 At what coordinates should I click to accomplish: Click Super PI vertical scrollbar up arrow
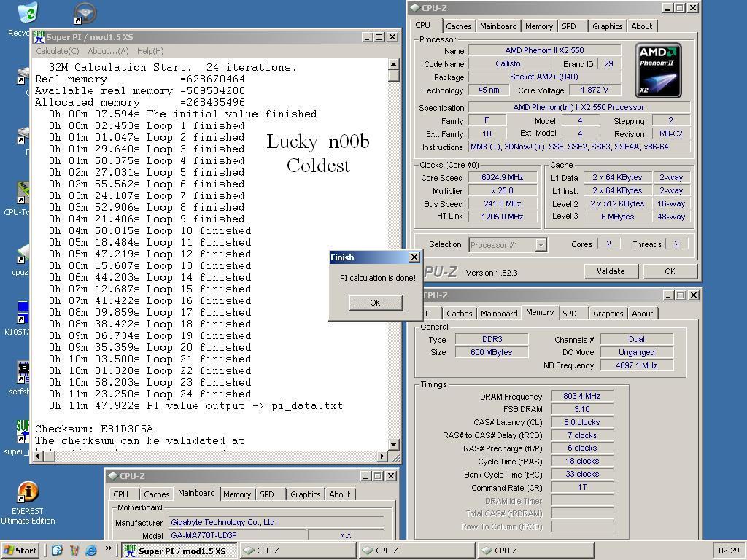[393, 64]
